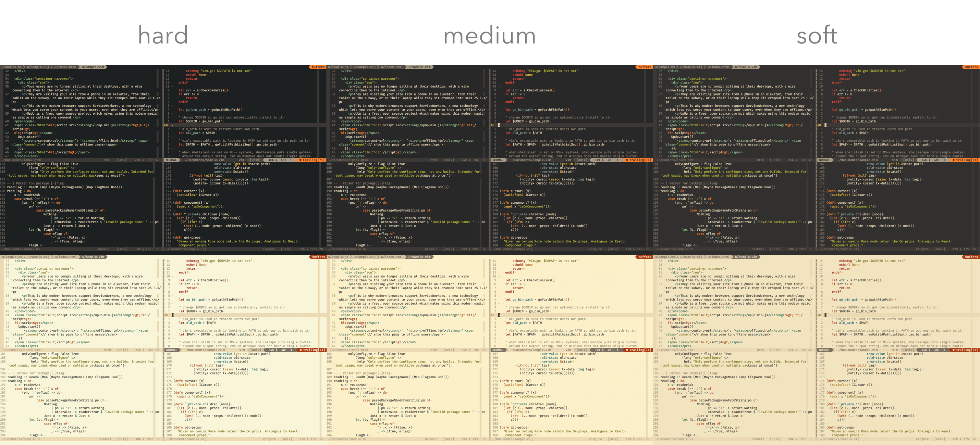The height and width of the screenshot is (445, 980).
Task: Select D/sample.vim tab in dark soft editor
Action: coord(746,67)
